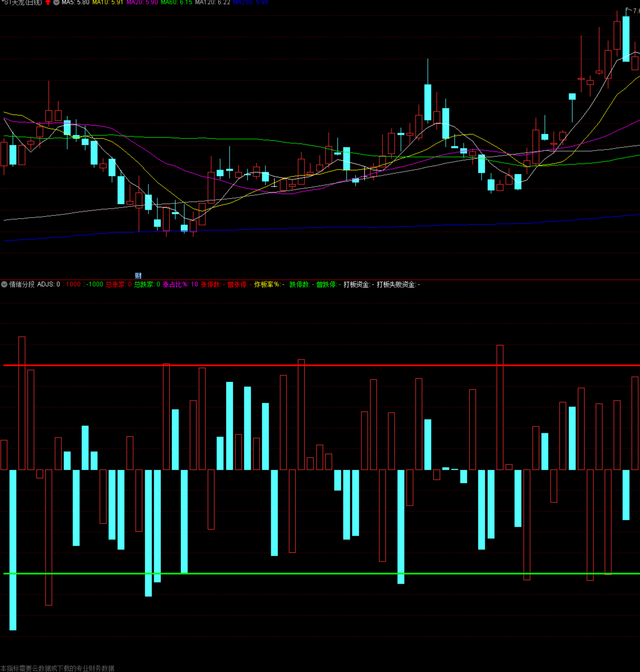
Task: Select the MA250: 5.98 label
Action: coord(251,2)
